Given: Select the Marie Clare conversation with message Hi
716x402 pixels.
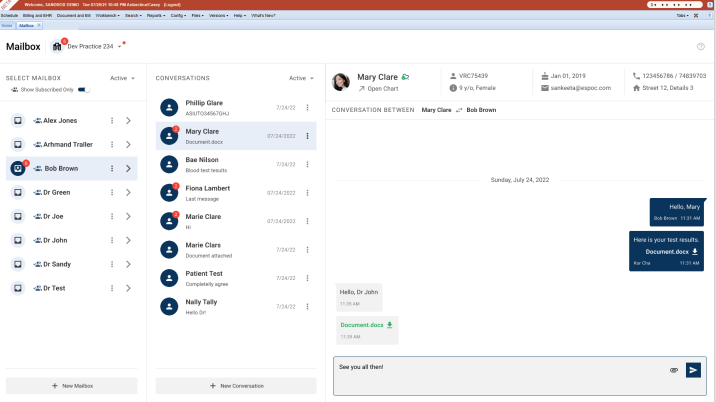Looking at the screenshot, I should (236, 221).
